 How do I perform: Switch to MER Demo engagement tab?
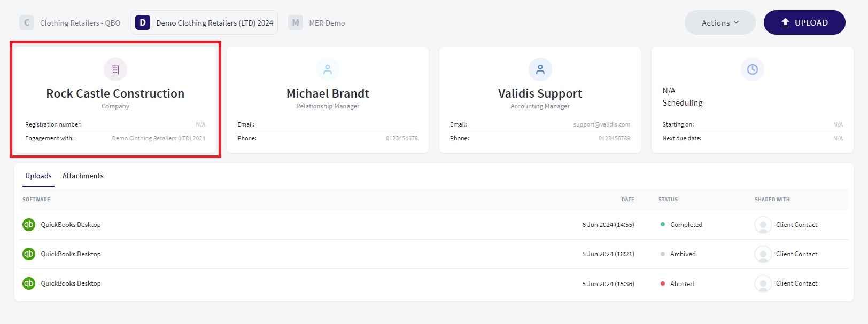[317, 22]
